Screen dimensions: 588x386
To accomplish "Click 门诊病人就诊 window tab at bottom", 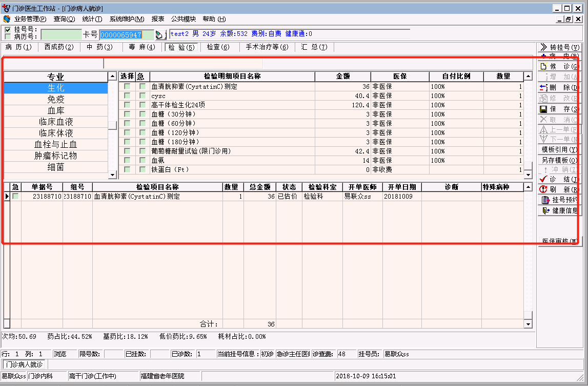I will coord(25,364).
